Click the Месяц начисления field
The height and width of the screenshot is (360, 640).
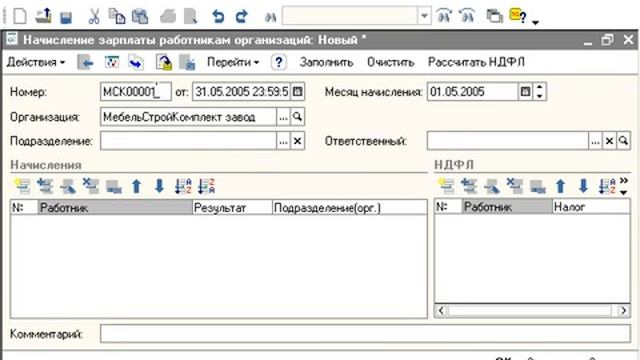[472, 91]
